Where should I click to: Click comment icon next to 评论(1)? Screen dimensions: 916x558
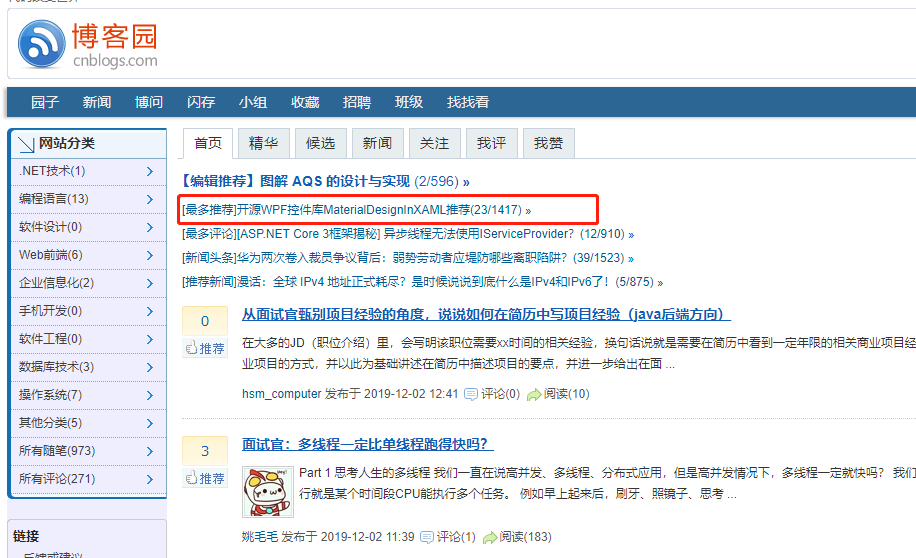[x=427, y=537]
